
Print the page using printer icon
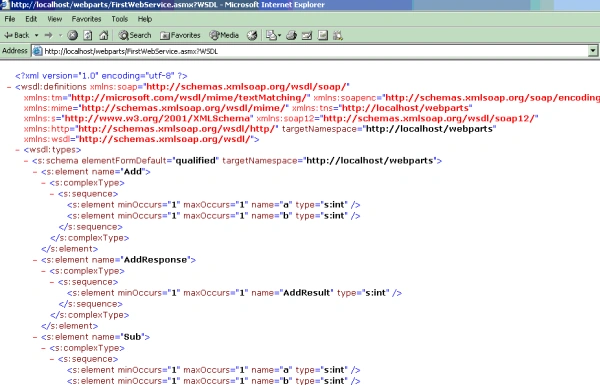point(291,36)
